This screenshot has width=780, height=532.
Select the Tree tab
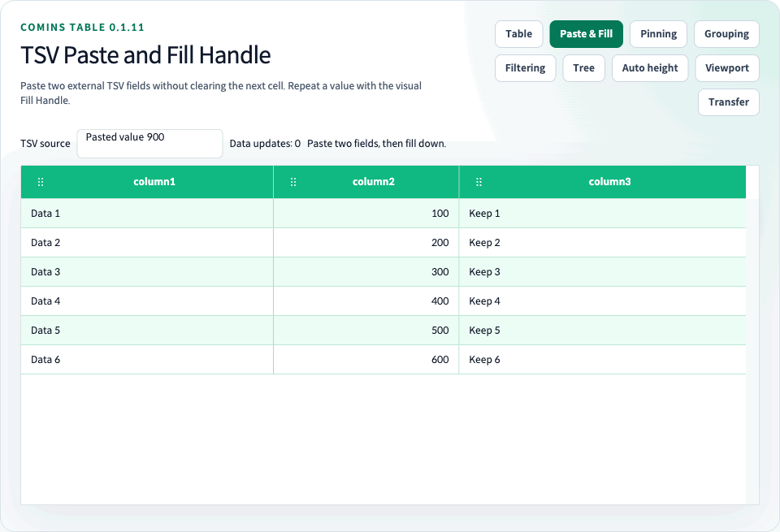pos(583,68)
